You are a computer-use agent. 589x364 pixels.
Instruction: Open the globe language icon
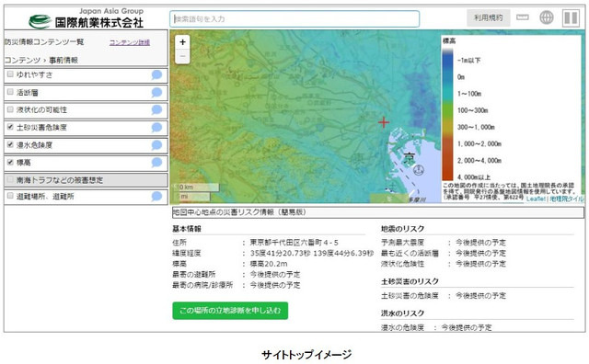click(x=547, y=17)
